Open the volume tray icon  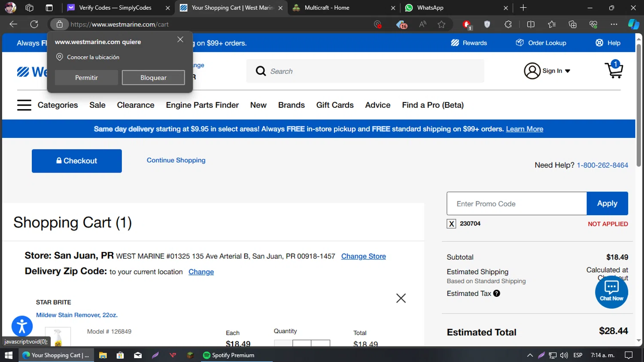[564, 355]
